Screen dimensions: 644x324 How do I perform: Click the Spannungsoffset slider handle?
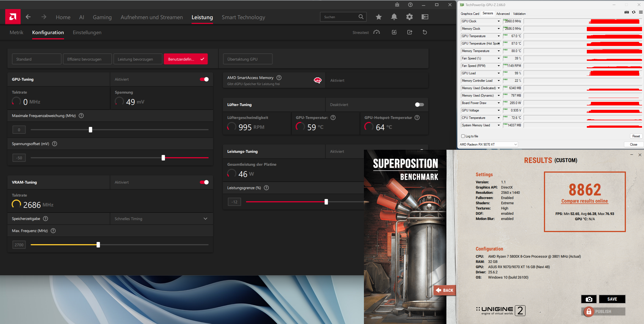click(163, 158)
